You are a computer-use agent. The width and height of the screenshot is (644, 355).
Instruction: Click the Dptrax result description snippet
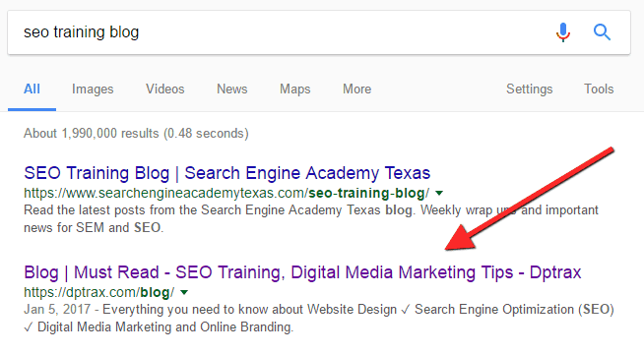319,318
